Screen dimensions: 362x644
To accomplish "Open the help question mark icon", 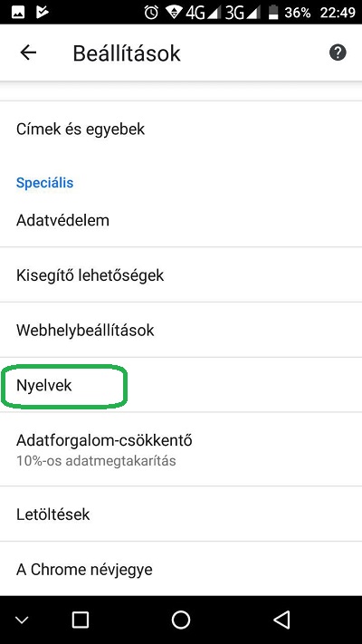I will tap(338, 53).
